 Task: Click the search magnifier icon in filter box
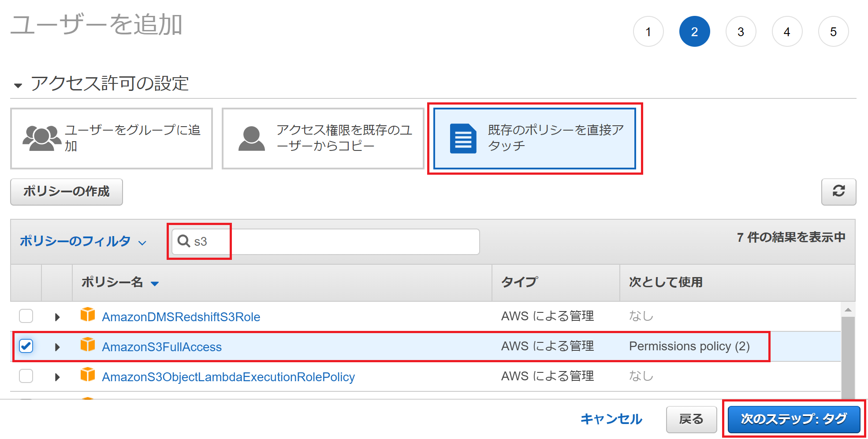click(183, 241)
